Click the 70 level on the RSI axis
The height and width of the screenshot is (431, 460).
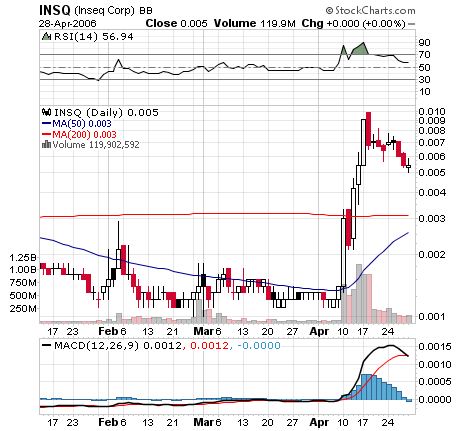click(x=424, y=54)
